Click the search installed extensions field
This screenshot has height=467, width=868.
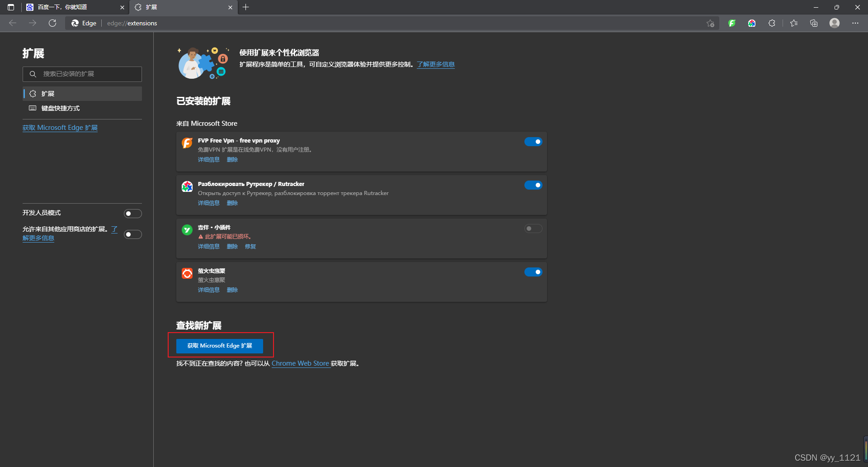[x=82, y=74]
